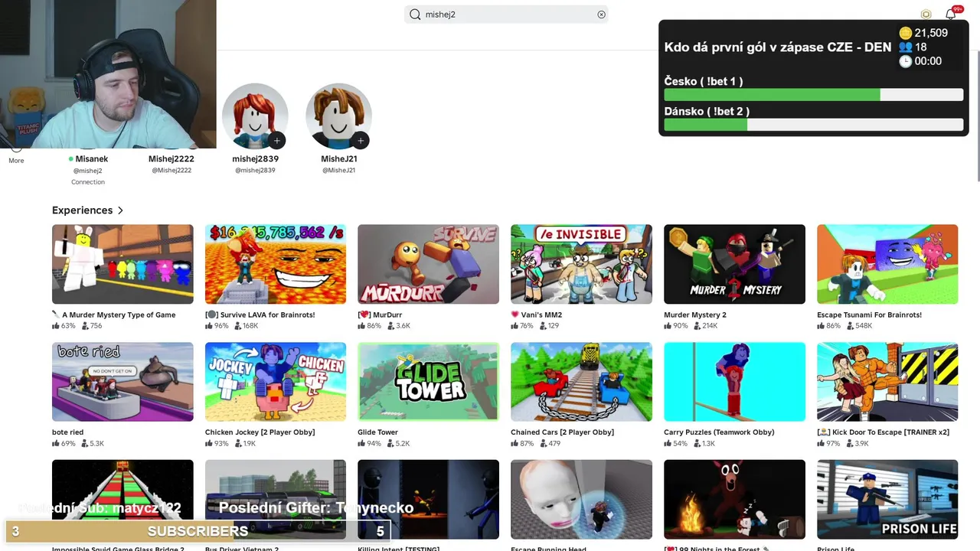Viewport: 980px width, 551px height.
Task: Open Survive LAVA for Brainrots thumbnail
Action: (x=276, y=264)
